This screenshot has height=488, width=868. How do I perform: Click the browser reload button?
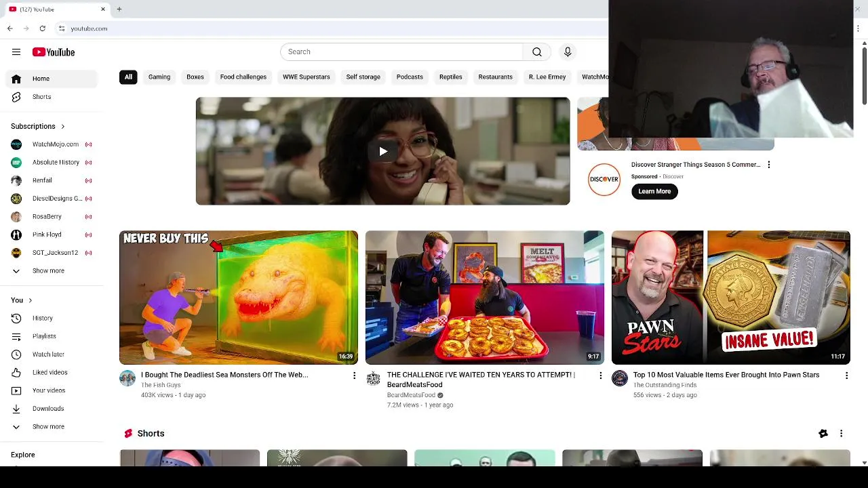[42, 28]
